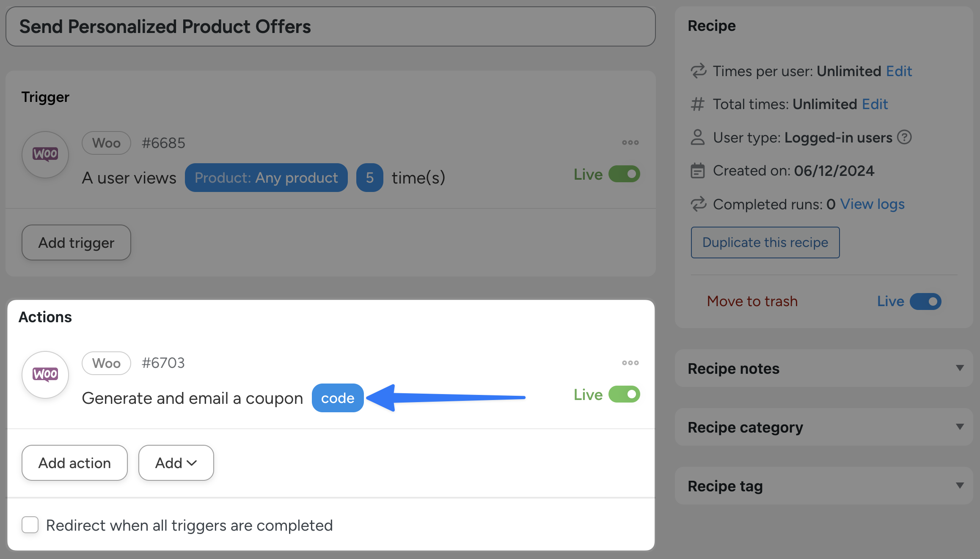Toggle the action's Live switch
The height and width of the screenshot is (559, 980).
click(x=624, y=395)
